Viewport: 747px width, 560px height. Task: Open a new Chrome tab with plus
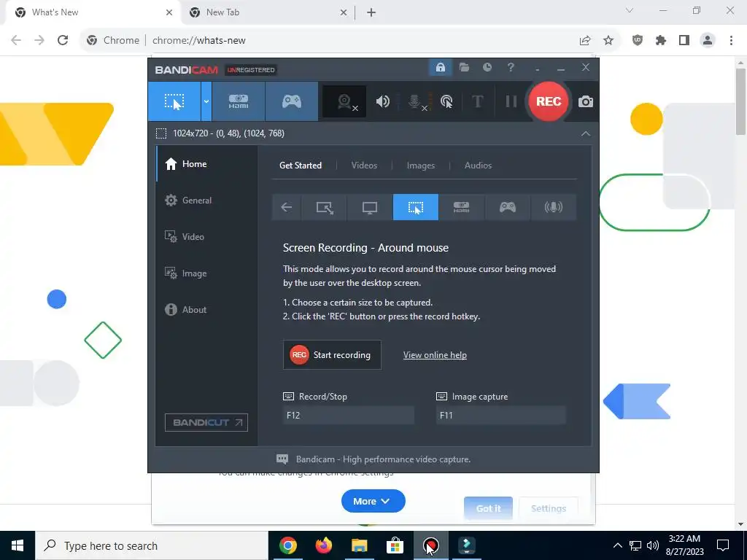click(x=371, y=12)
